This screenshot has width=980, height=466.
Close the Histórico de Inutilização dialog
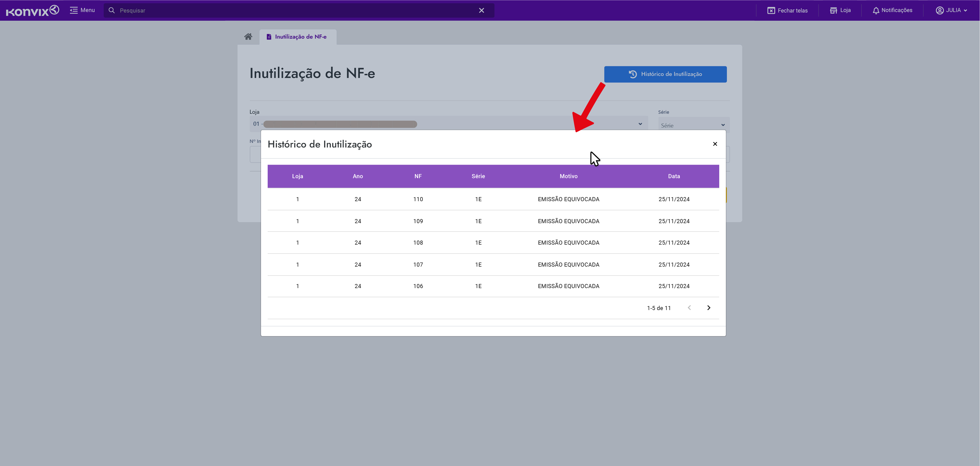(715, 144)
